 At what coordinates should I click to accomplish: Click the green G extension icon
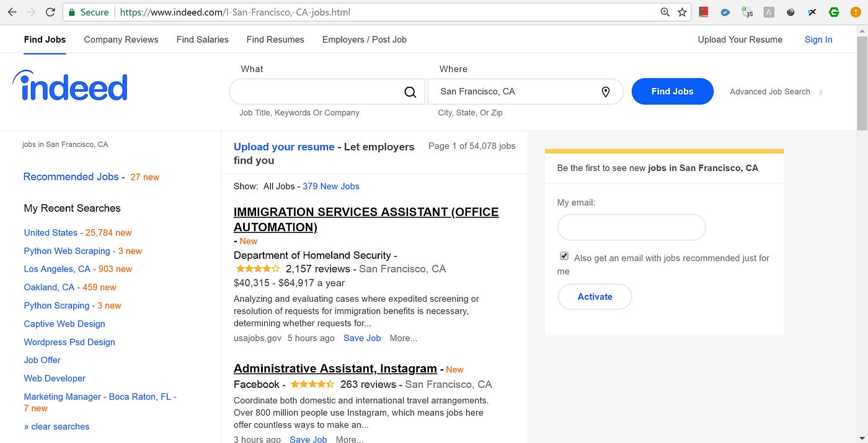click(835, 12)
